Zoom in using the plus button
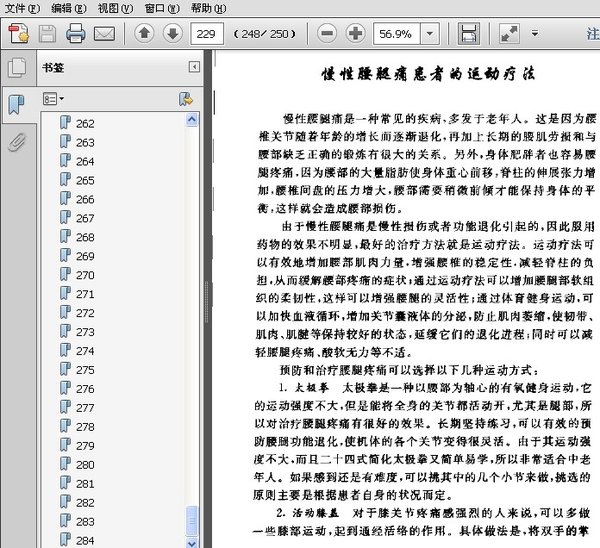This screenshot has width=600, height=548. [355, 34]
